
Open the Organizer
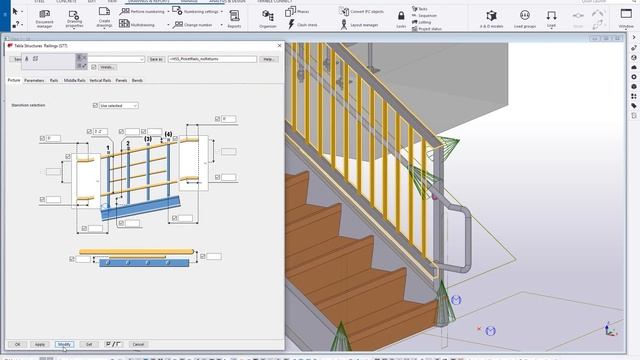tap(268, 19)
